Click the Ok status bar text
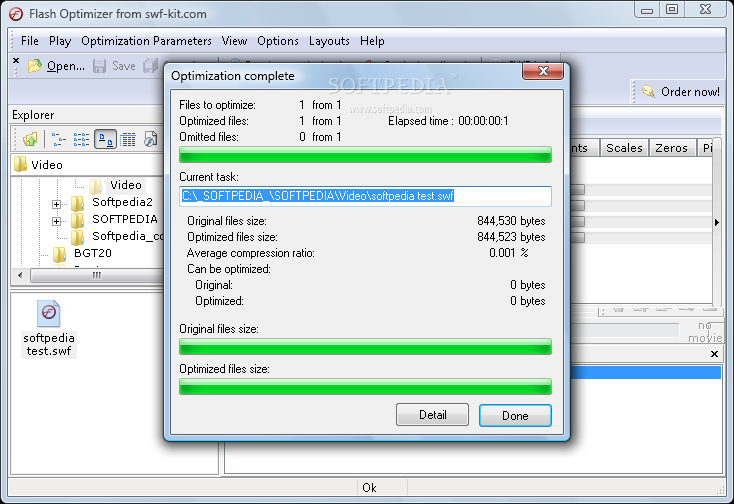Image resolution: width=734 pixels, height=504 pixels. pos(369,488)
